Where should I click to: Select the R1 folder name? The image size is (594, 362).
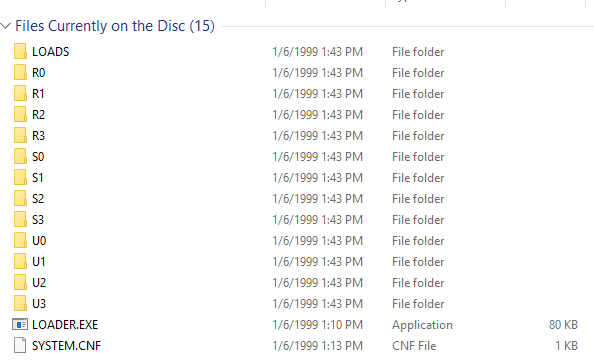[38, 94]
